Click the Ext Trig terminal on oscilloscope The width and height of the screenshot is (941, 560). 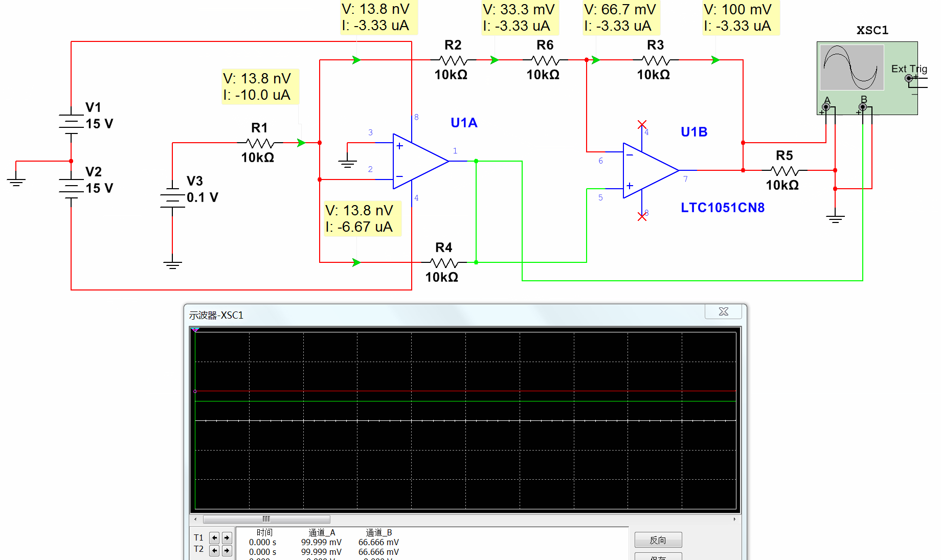908,78
